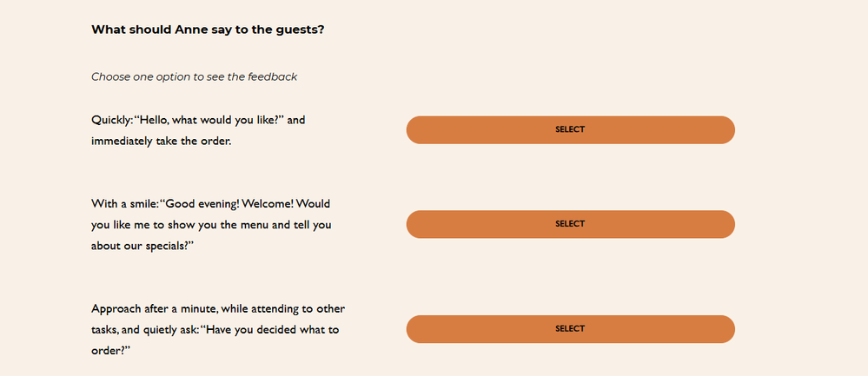
Task: Click the word "guests?" in the heading
Action: pos(300,30)
